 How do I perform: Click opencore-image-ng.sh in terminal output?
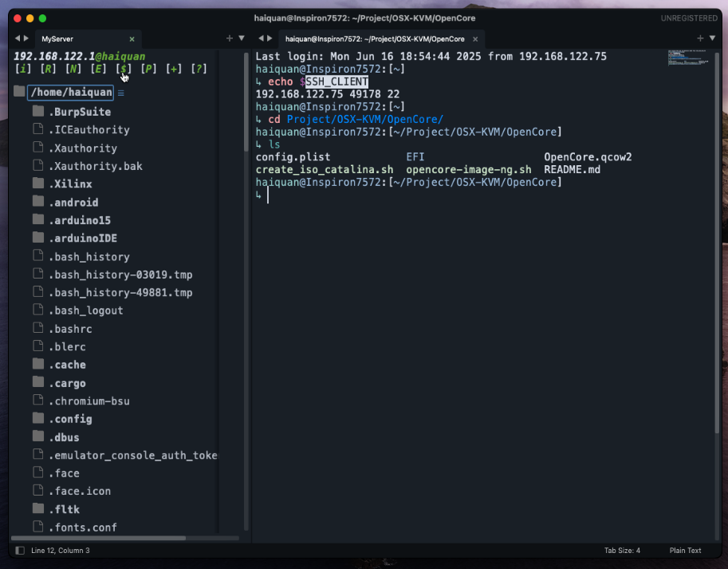(469, 169)
